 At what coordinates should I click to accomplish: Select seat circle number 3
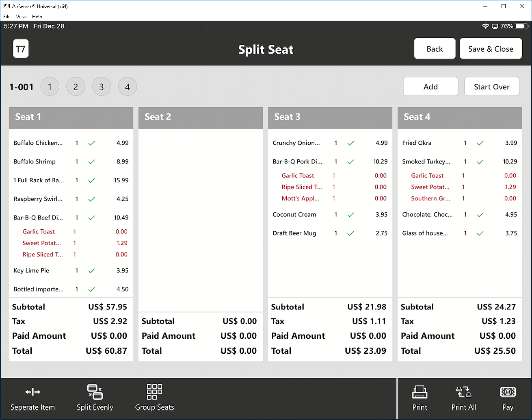point(102,87)
